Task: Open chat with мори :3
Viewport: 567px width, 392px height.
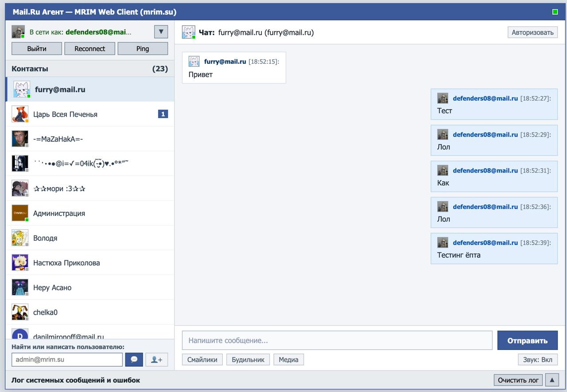Action: (90, 188)
